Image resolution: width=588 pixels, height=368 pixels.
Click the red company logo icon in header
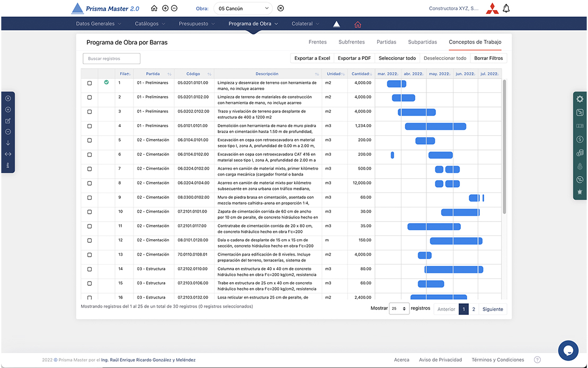(x=492, y=8)
